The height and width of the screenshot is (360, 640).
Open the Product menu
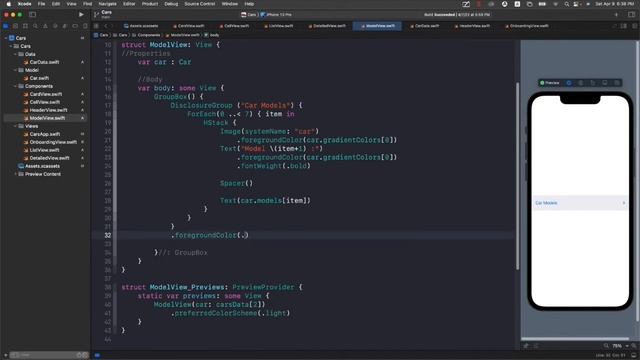click(150, 4)
